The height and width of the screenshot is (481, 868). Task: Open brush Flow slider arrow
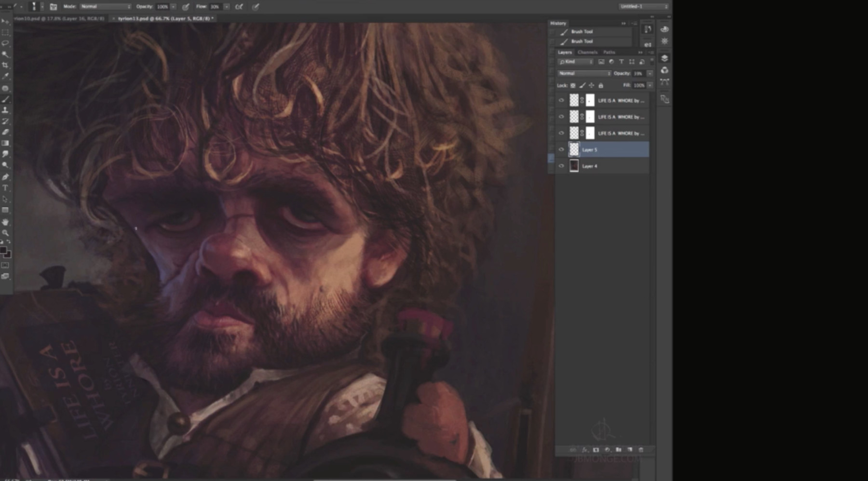pos(226,7)
